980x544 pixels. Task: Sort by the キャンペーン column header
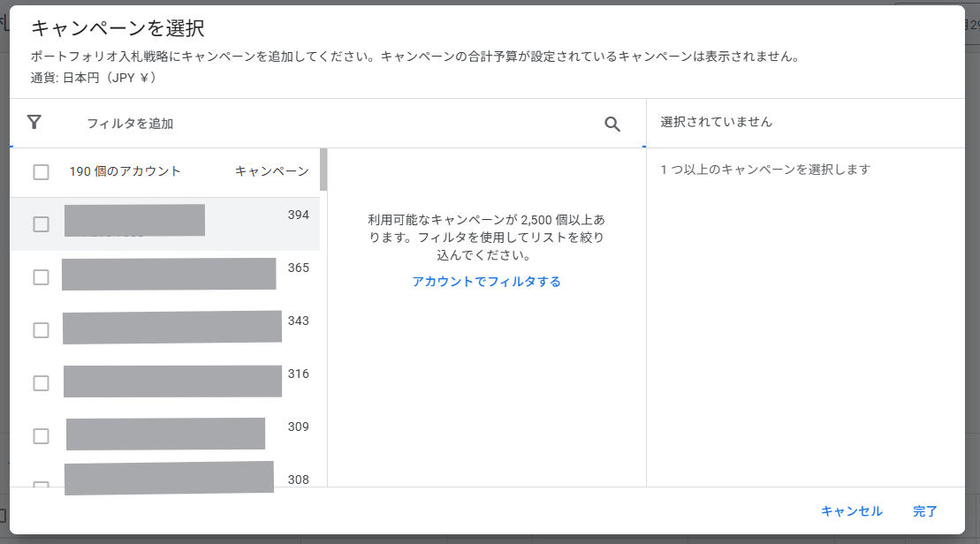coord(271,171)
